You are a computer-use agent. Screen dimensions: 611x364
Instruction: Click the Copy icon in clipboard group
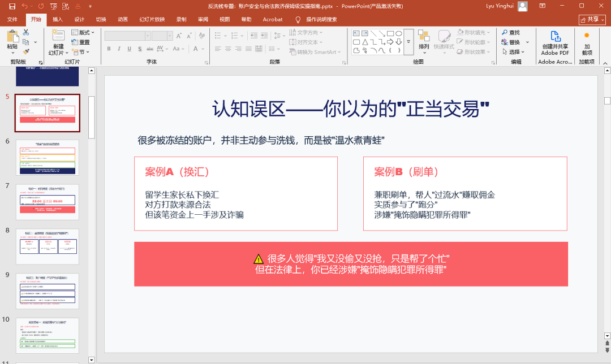coord(25,42)
